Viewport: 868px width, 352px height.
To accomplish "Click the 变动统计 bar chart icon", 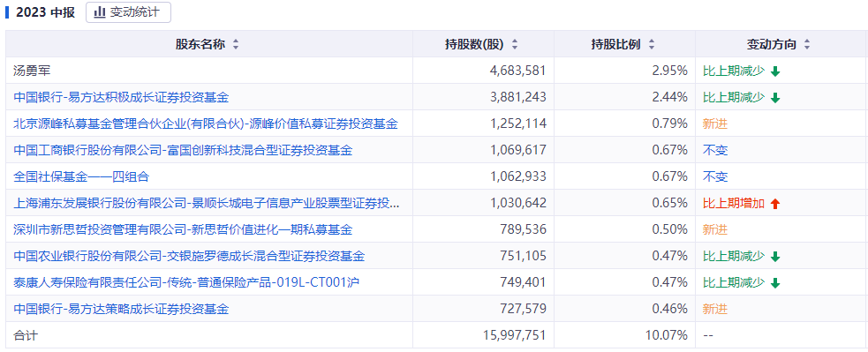I will 100,12.
